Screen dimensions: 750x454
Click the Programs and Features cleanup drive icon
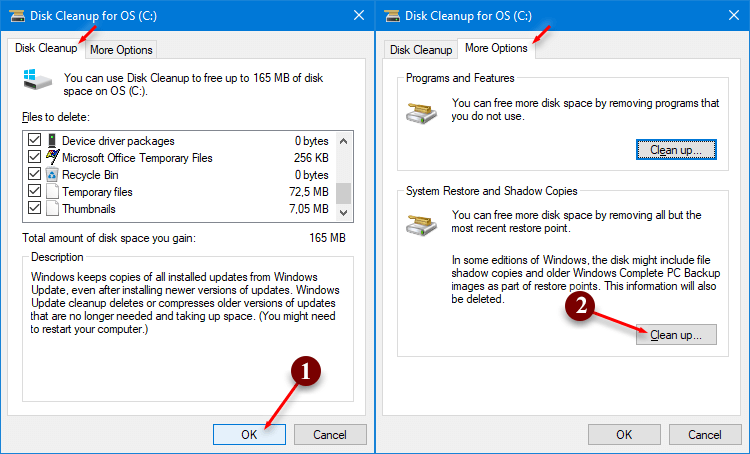pos(421,113)
